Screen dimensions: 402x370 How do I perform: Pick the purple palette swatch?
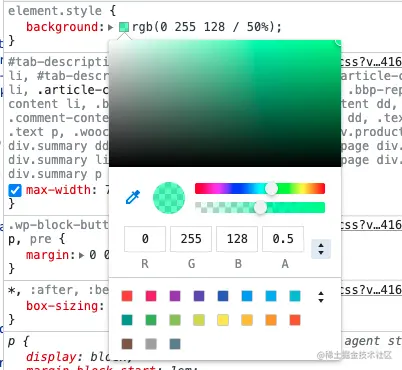point(175,296)
